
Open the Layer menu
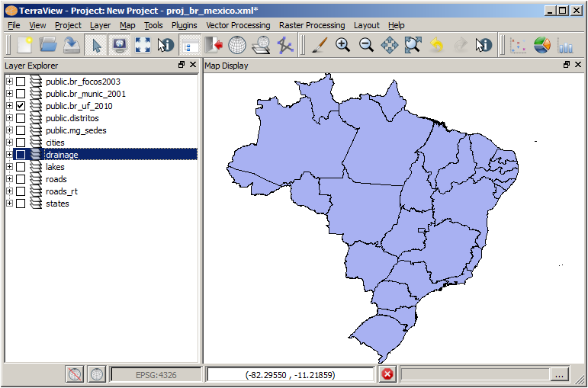pos(100,25)
